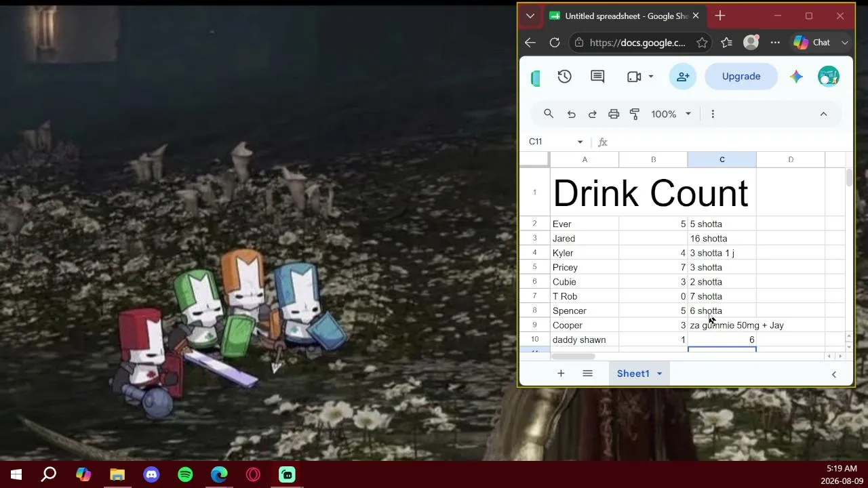This screenshot has width=868, height=488.
Task: Click the docs.google.com address bar
Action: point(637,43)
